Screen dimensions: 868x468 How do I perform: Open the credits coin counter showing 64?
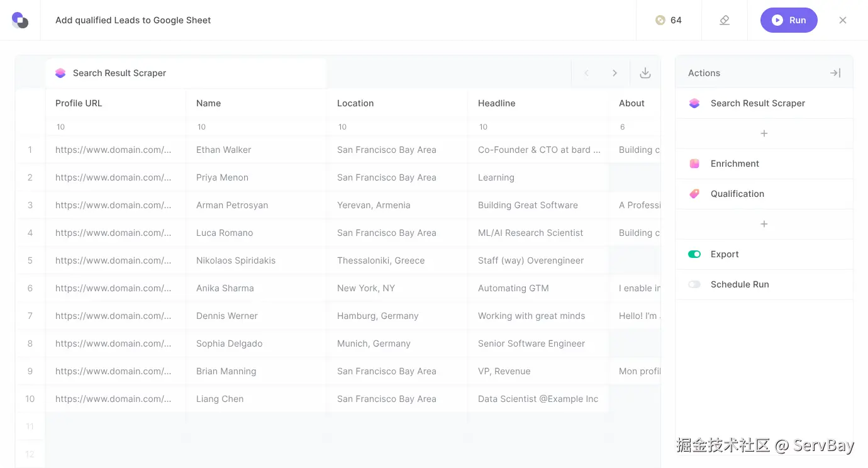[x=669, y=20]
